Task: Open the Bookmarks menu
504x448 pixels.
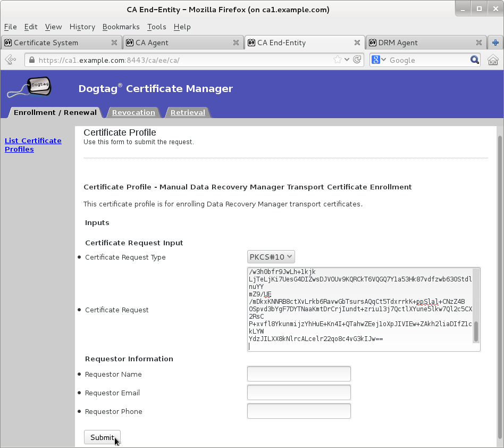Action: pos(121,27)
